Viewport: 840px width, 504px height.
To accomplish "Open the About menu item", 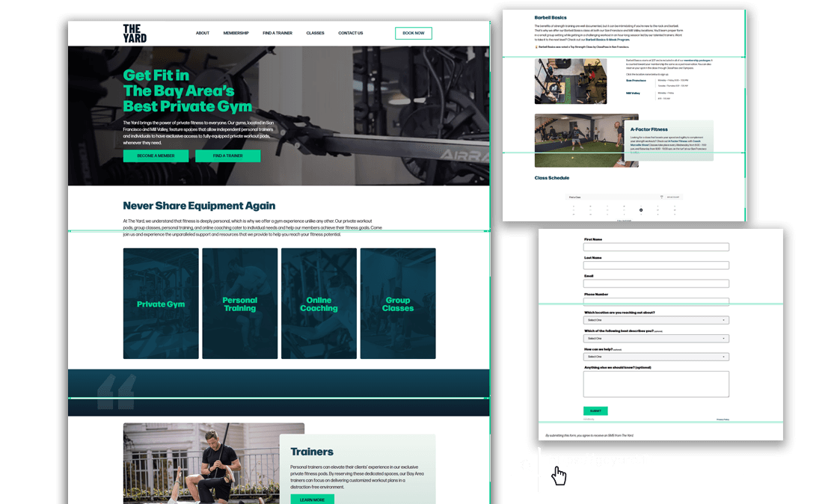I will point(203,34).
